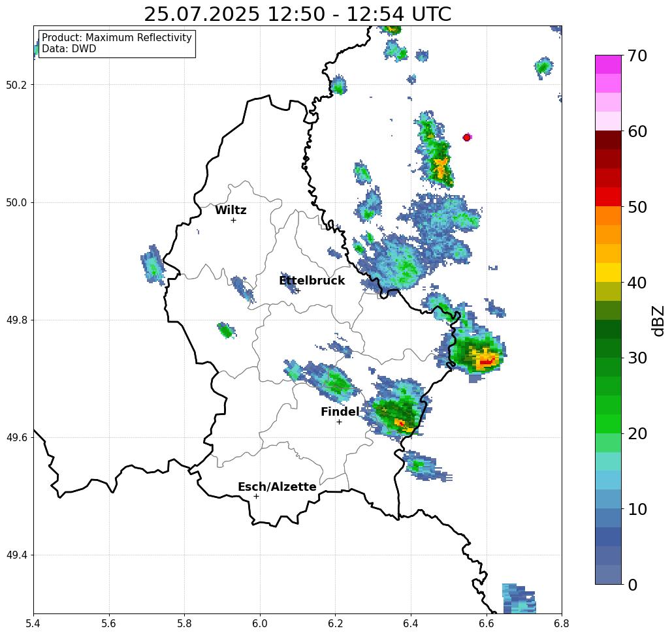Image resolution: width=672 pixels, height=635 pixels.
Task: Click the longitude axis label 6.6
Action: (487, 623)
